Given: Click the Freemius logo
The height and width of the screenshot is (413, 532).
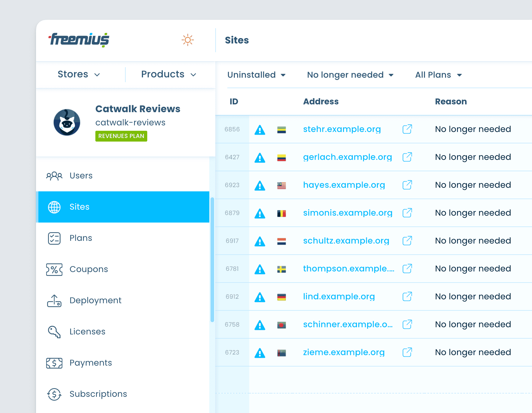Looking at the screenshot, I should (x=79, y=40).
